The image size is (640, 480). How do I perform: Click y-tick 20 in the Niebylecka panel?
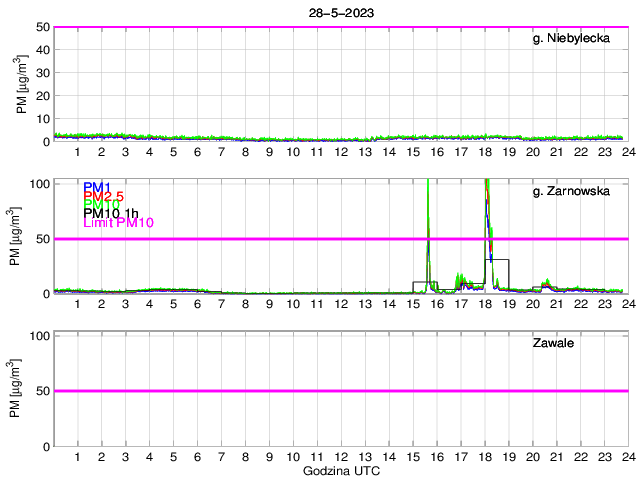click(x=43, y=96)
